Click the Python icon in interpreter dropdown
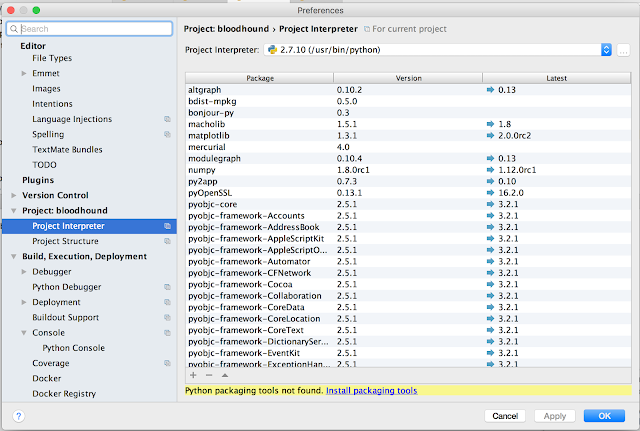 pos(272,50)
